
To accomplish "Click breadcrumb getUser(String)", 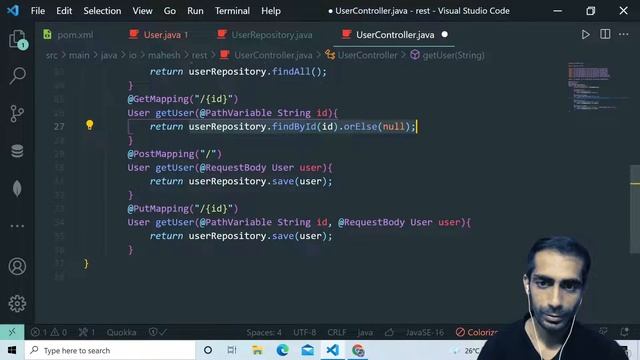I will 453,55.
